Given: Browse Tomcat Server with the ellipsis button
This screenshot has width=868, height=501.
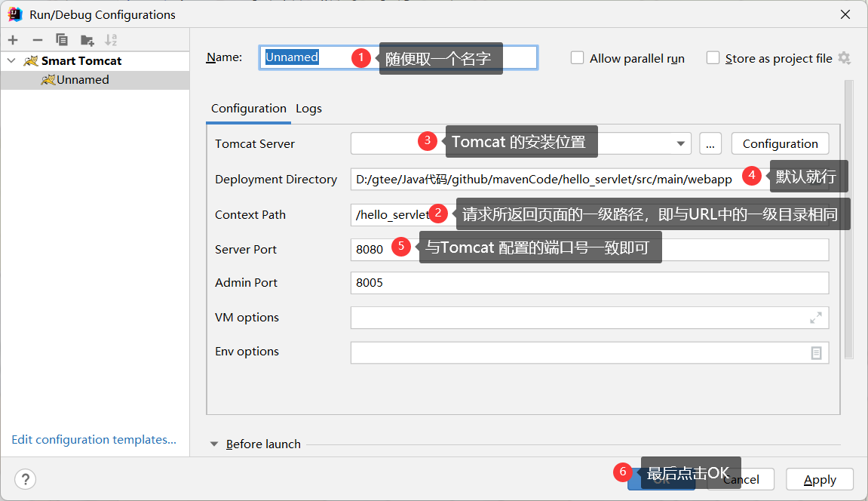Looking at the screenshot, I should click(x=710, y=144).
